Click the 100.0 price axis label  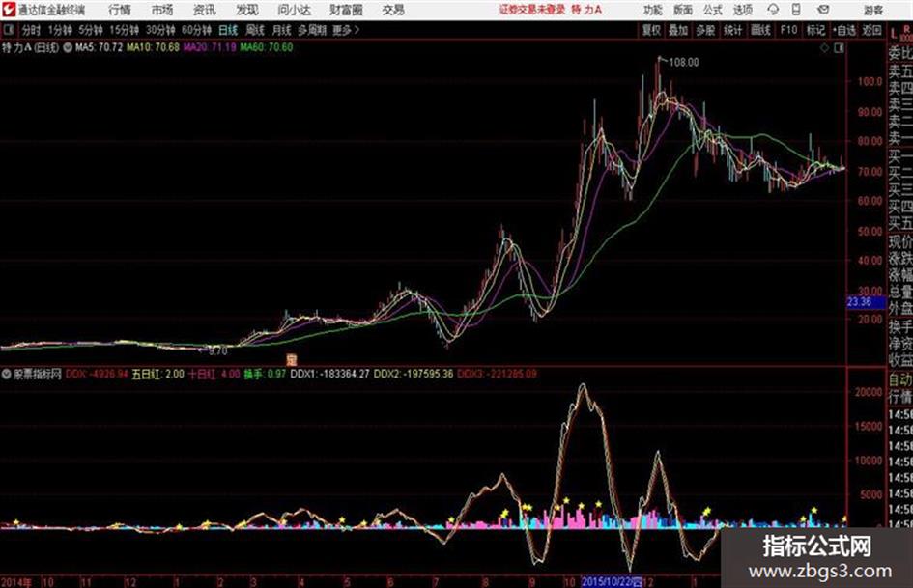pos(870,81)
